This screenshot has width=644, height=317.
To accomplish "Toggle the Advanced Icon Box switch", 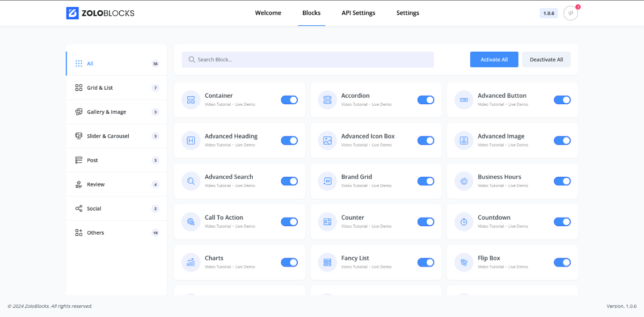I will (x=426, y=141).
